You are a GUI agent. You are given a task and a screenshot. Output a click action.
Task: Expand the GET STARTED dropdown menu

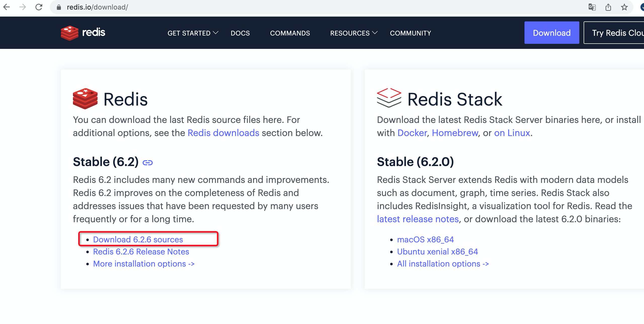tap(193, 33)
